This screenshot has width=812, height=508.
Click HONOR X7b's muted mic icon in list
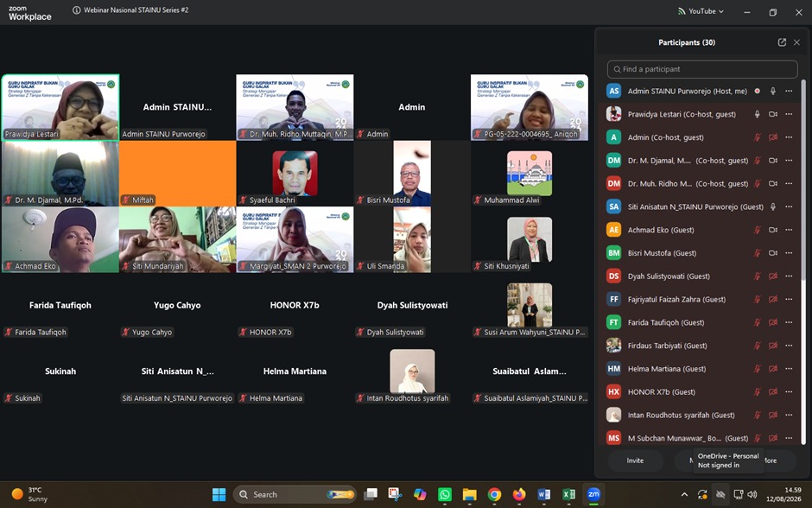point(757,392)
